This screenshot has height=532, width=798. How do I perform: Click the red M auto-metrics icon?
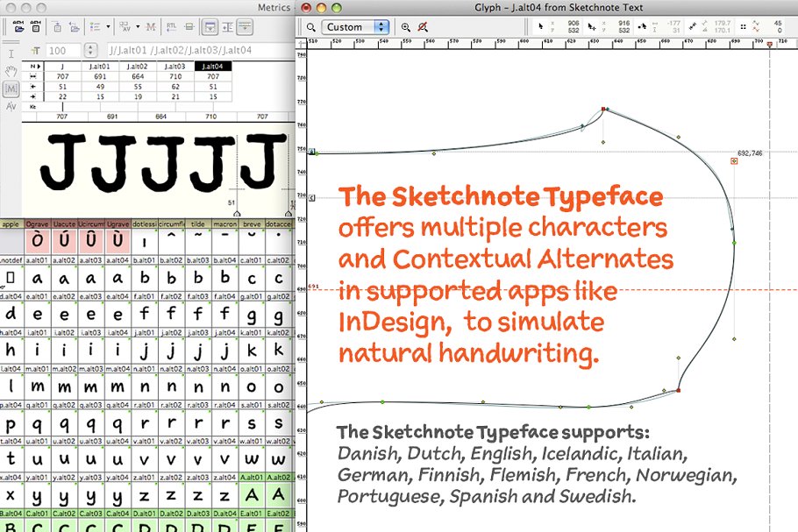[152, 27]
